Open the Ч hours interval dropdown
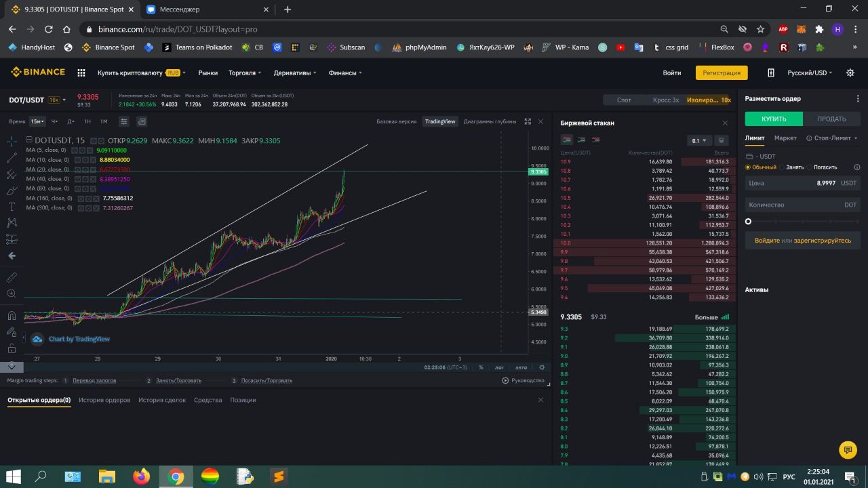The width and height of the screenshot is (868, 488). pyautogui.click(x=55, y=121)
